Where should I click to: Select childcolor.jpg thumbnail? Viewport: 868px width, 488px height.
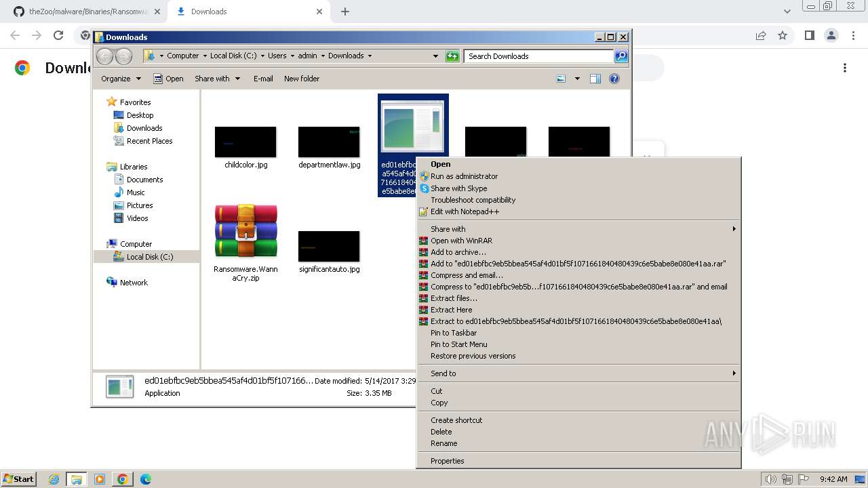pos(245,142)
